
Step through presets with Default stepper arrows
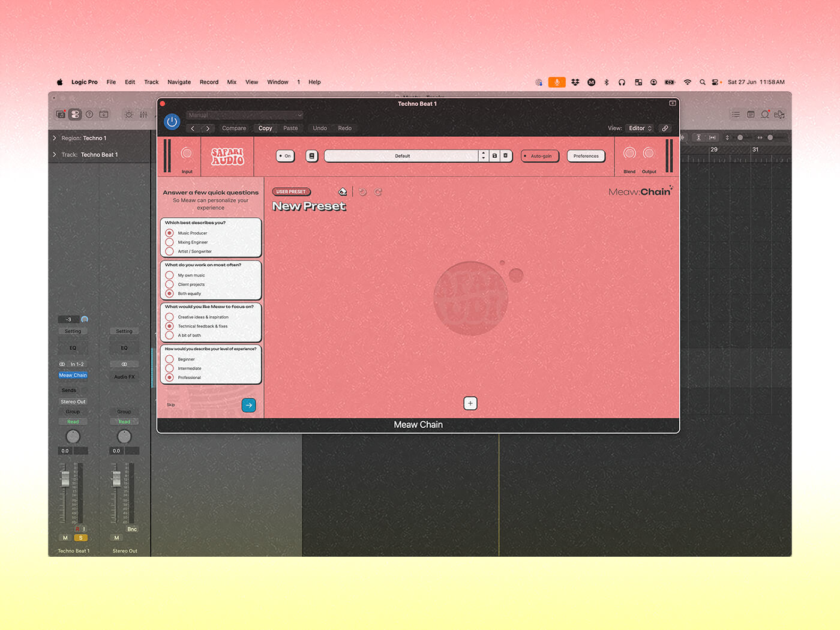pos(484,156)
